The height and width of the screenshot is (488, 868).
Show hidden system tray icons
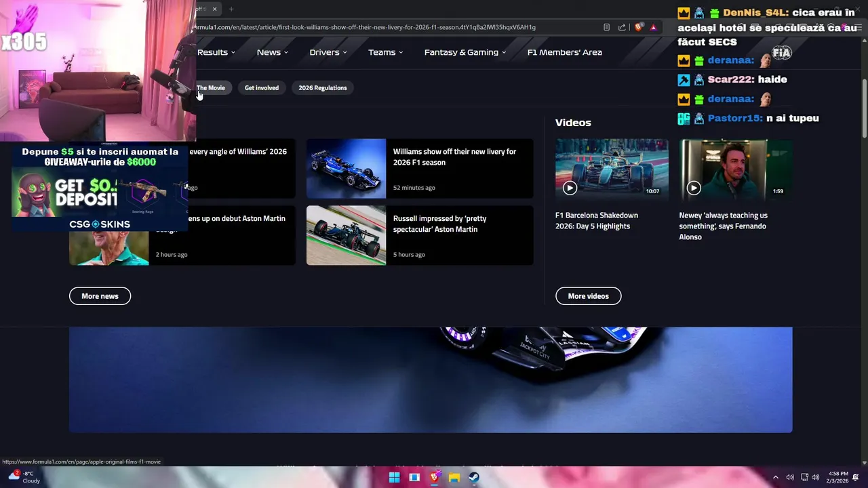[x=776, y=477]
